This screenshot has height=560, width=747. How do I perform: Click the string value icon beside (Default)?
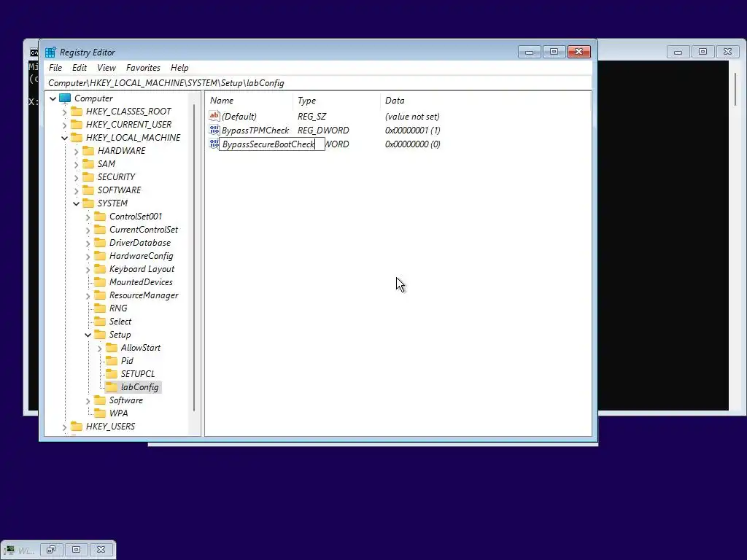[214, 116]
